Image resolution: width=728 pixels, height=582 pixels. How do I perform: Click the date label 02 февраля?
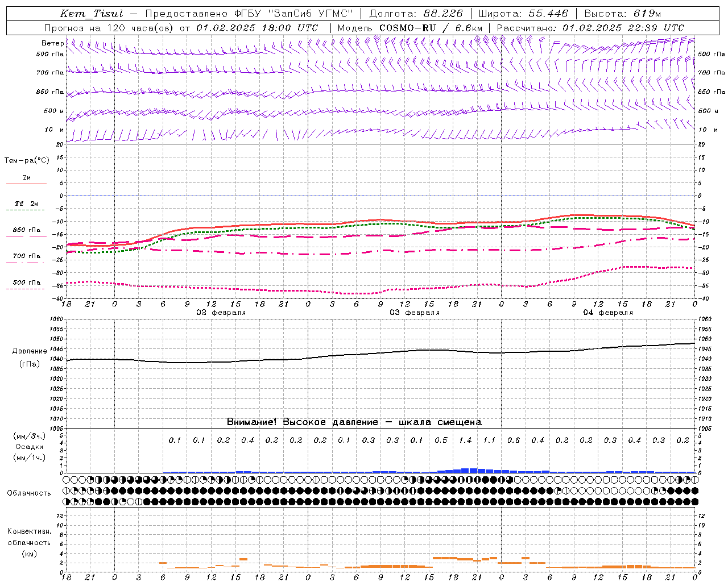pyautogui.click(x=221, y=313)
